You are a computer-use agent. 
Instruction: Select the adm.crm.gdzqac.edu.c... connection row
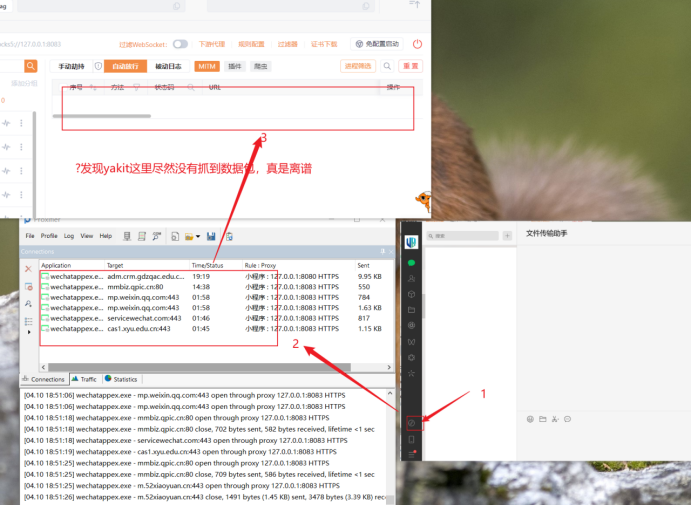click(215, 276)
